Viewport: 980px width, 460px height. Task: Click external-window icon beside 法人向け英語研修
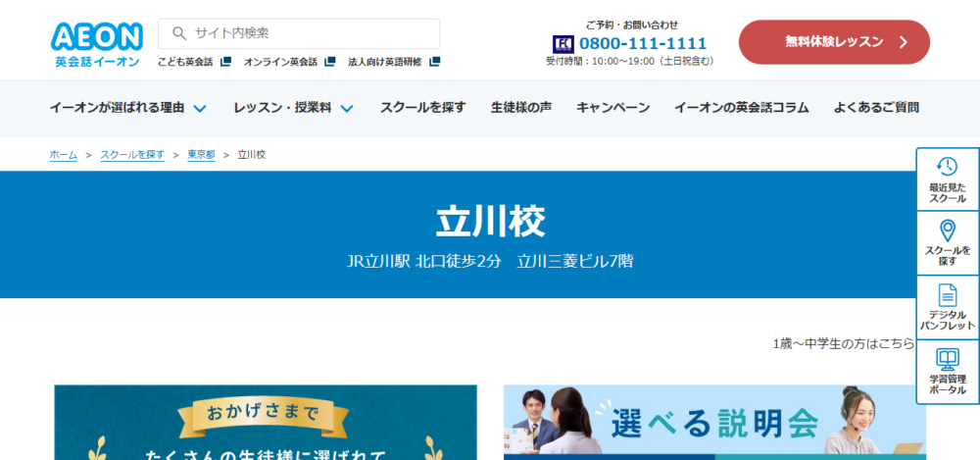coord(434,62)
